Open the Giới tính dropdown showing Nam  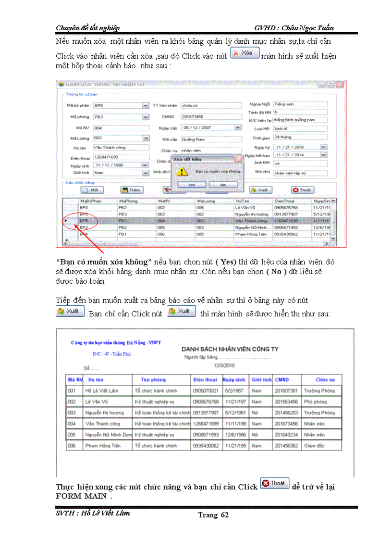point(146,172)
